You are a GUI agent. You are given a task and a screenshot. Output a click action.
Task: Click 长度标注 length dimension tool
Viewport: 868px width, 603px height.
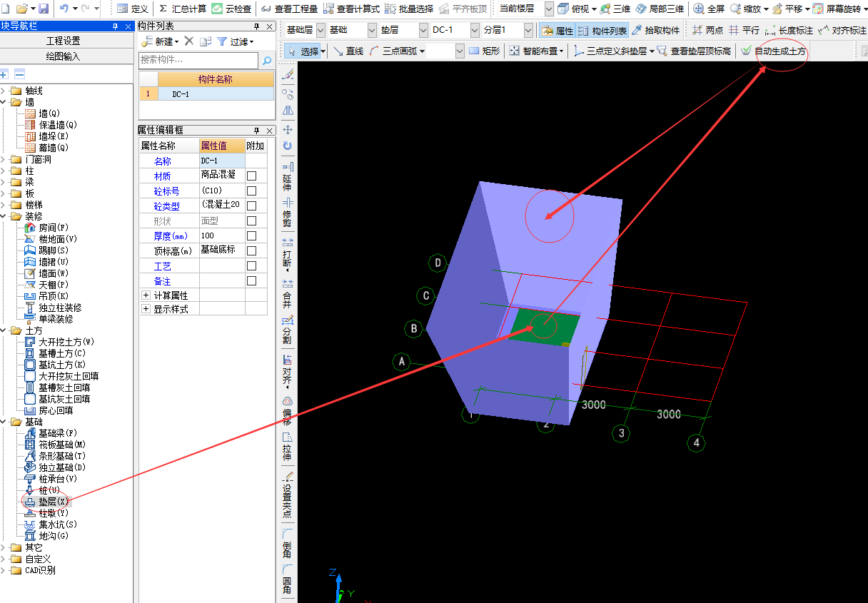pos(788,31)
